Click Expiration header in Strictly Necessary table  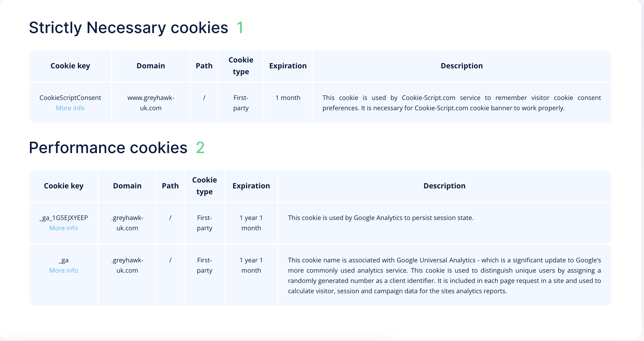pyautogui.click(x=288, y=66)
